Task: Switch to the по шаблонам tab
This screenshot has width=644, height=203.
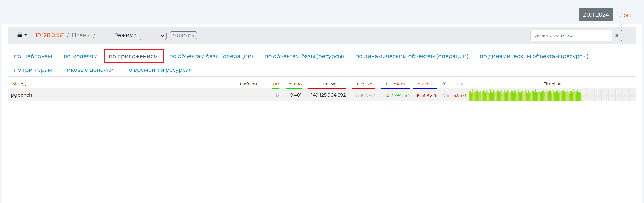Action: coord(33,56)
